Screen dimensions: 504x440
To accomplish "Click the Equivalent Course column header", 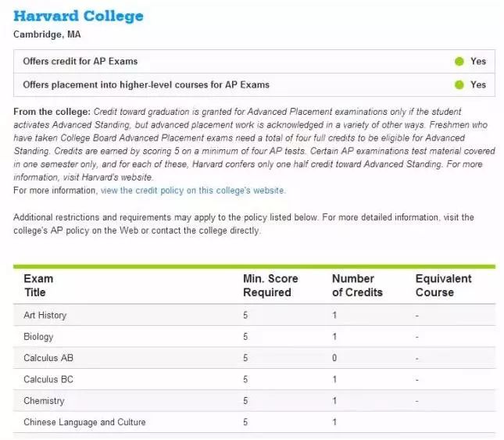I will pyautogui.click(x=443, y=285).
